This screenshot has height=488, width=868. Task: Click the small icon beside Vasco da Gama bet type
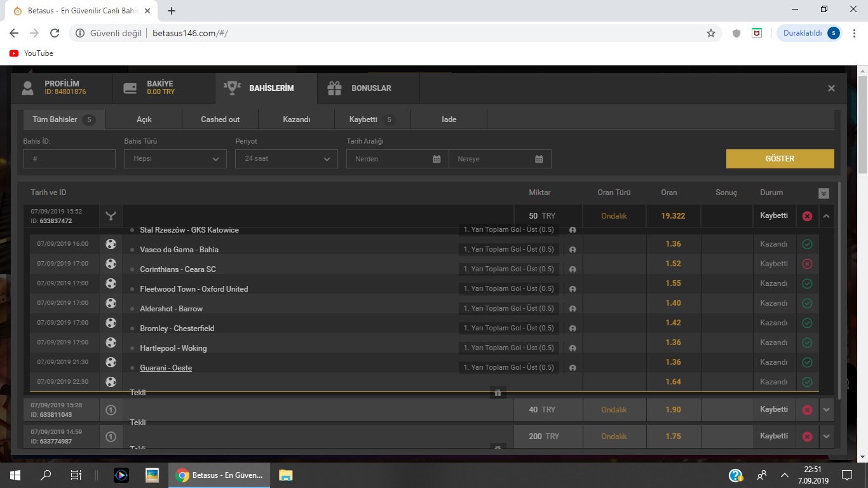click(573, 250)
